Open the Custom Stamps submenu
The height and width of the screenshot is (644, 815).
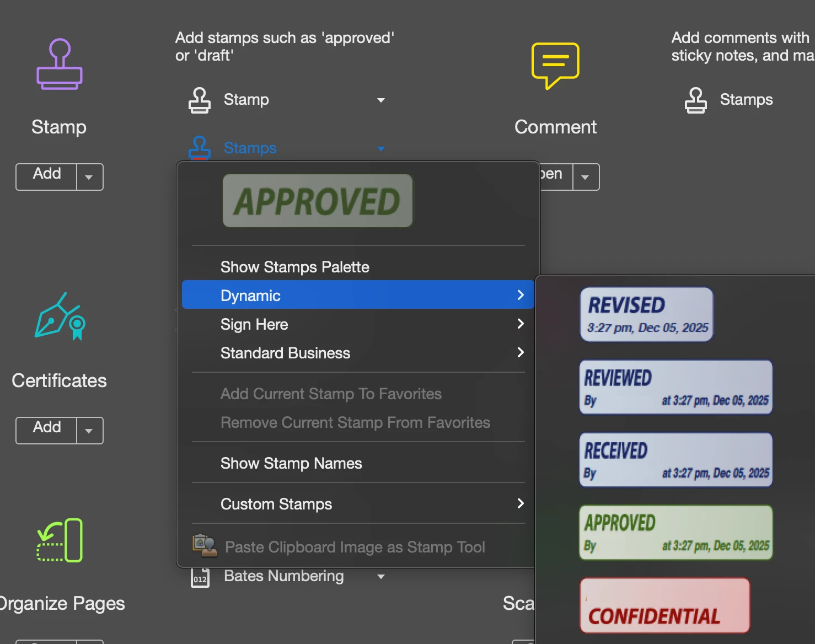(358, 504)
